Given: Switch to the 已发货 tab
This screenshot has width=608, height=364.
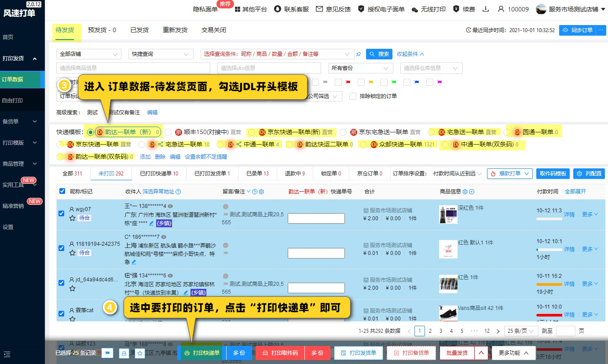Looking at the screenshot, I should [x=139, y=30].
